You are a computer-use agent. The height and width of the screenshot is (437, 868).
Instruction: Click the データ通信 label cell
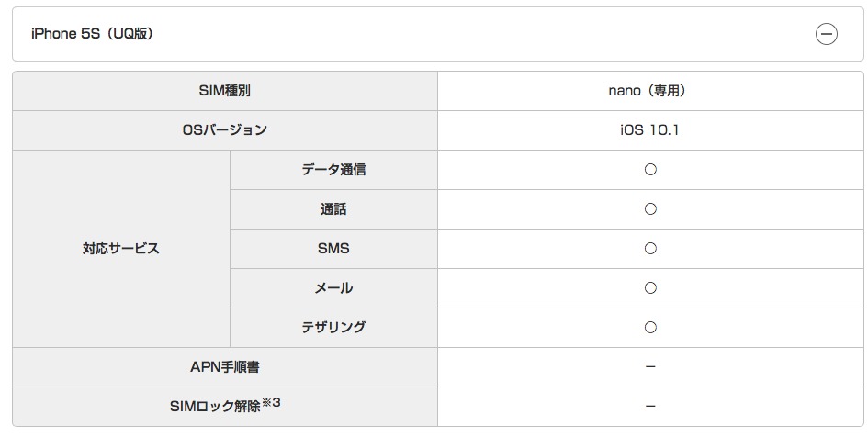(333, 170)
